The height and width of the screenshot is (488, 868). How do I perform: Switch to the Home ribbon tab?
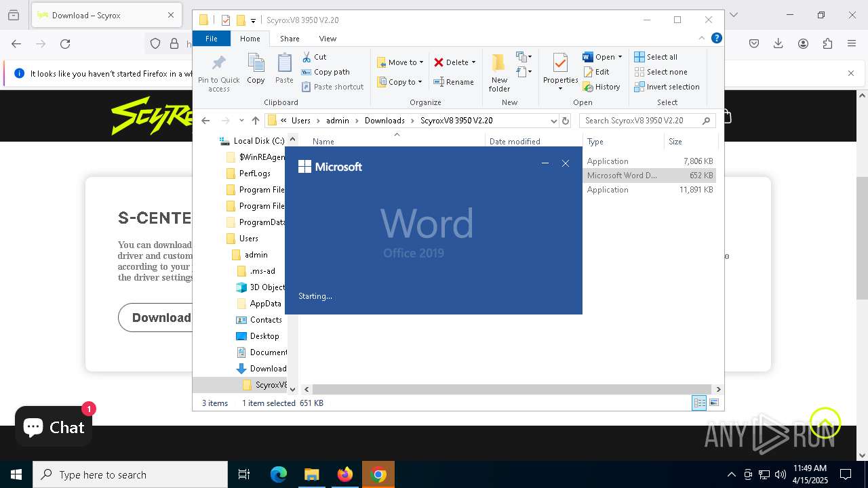click(250, 39)
